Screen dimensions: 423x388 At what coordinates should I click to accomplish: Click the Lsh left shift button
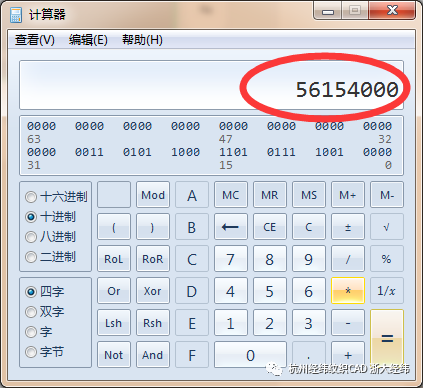coord(114,323)
